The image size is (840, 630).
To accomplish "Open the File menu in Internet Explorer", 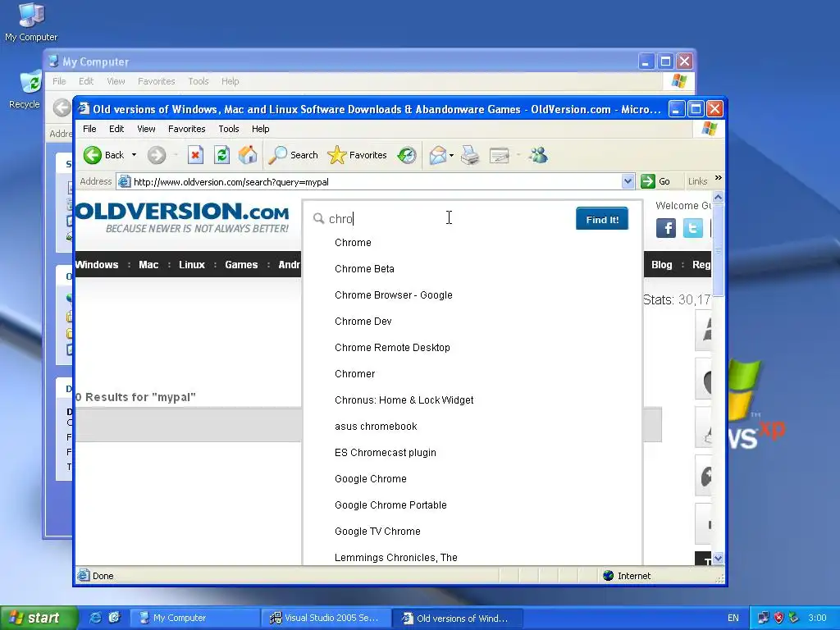I will point(89,129).
